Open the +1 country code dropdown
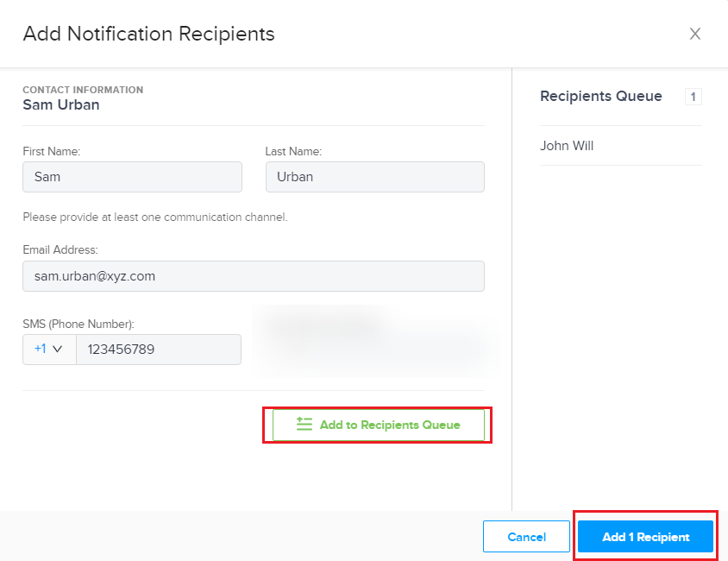This screenshot has width=728, height=561. [49, 350]
